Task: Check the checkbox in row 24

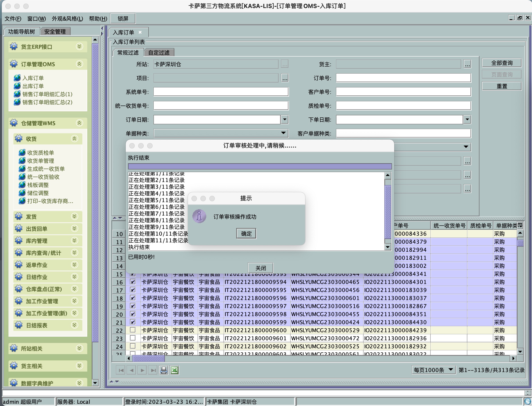Action: click(x=133, y=346)
